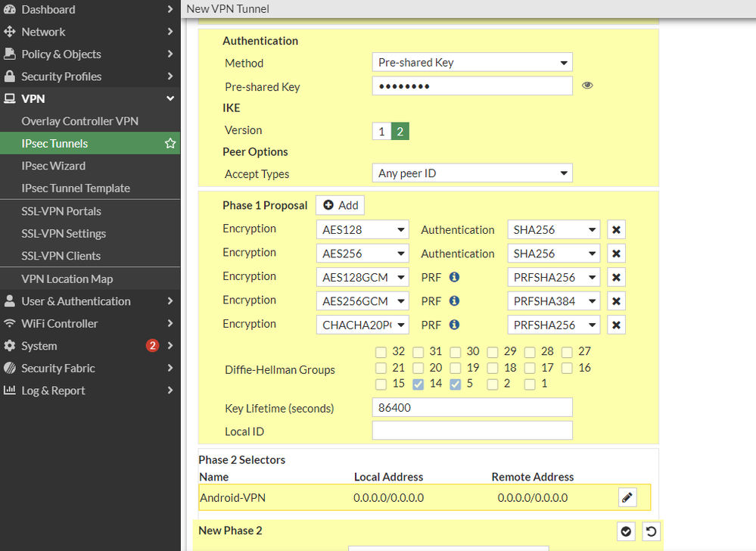This screenshot has height=551, width=756.
Task: Edit the Android-VPN phase 2 selector
Action: click(x=627, y=497)
